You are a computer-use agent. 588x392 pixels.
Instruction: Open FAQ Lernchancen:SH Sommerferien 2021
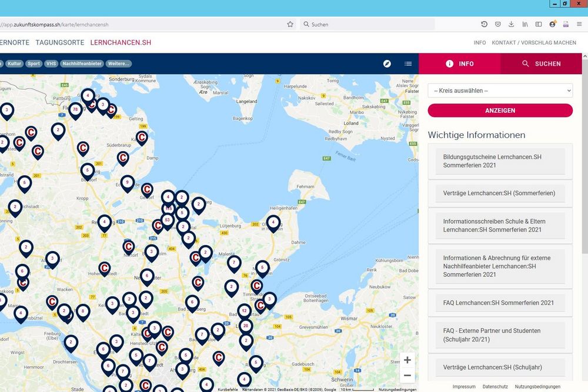coord(500,303)
